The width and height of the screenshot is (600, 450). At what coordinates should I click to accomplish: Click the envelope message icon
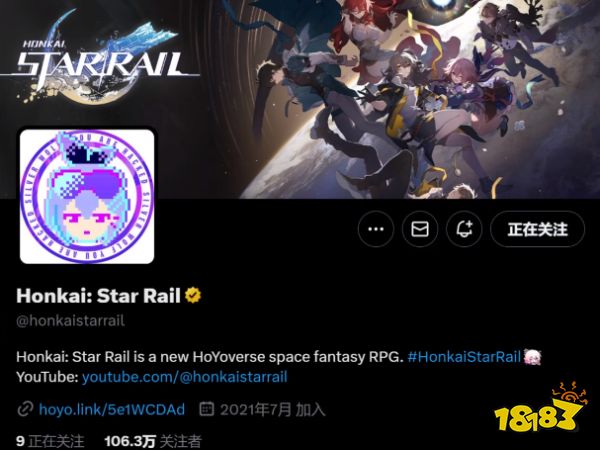[x=420, y=229]
